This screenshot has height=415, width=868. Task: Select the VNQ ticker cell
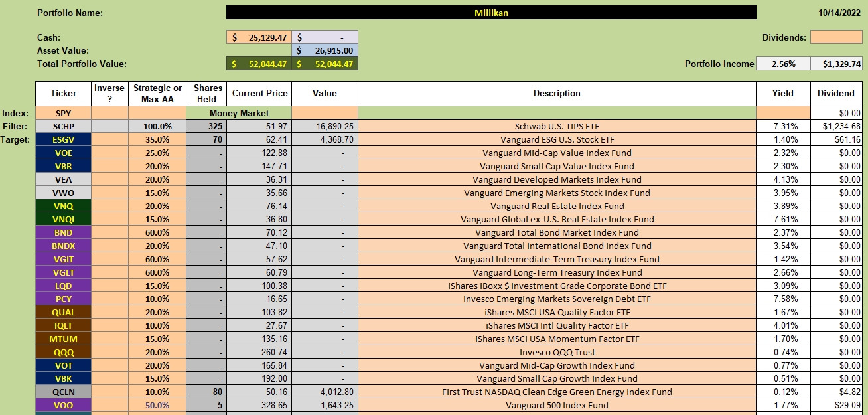click(x=64, y=206)
